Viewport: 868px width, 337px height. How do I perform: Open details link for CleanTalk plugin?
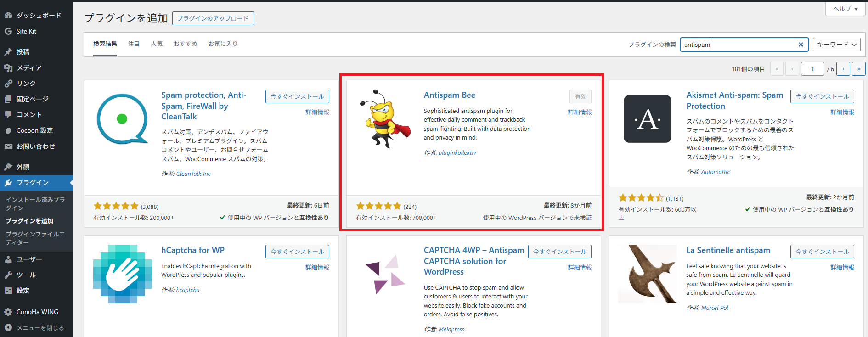point(317,112)
